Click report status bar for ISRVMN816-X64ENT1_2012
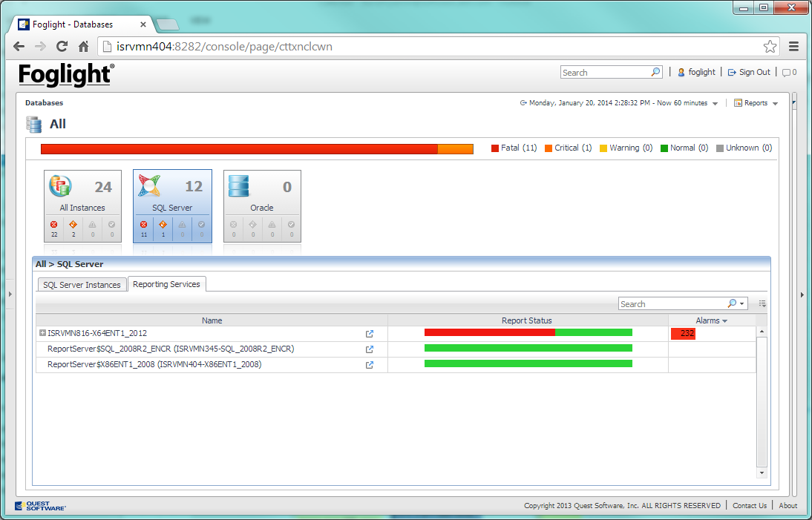812x520 pixels. coord(528,333)
